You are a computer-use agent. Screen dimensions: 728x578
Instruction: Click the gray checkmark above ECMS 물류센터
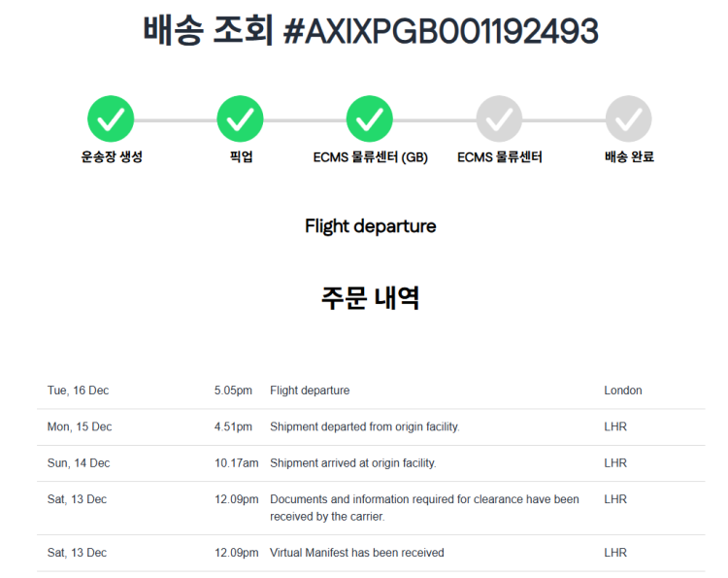(499, 119)
